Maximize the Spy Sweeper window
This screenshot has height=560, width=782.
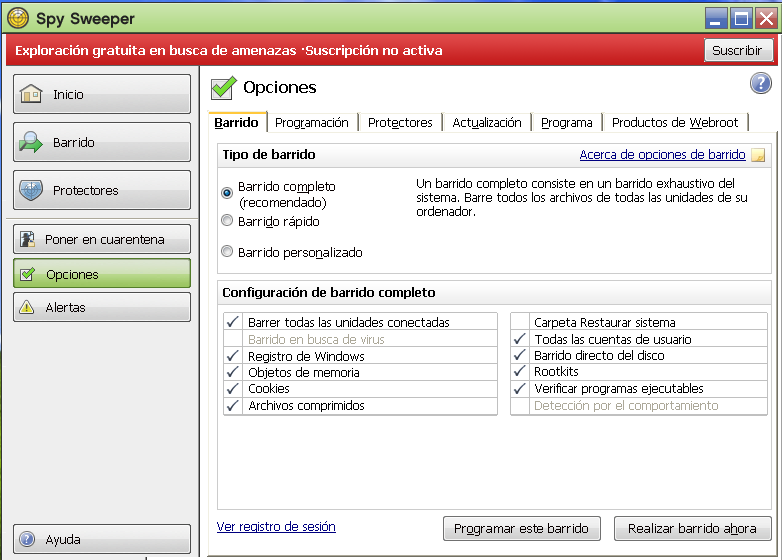741,18
